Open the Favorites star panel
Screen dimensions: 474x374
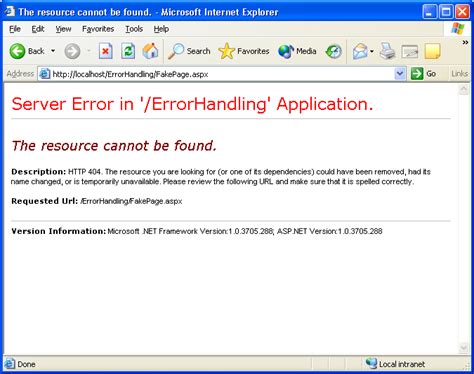244,51
